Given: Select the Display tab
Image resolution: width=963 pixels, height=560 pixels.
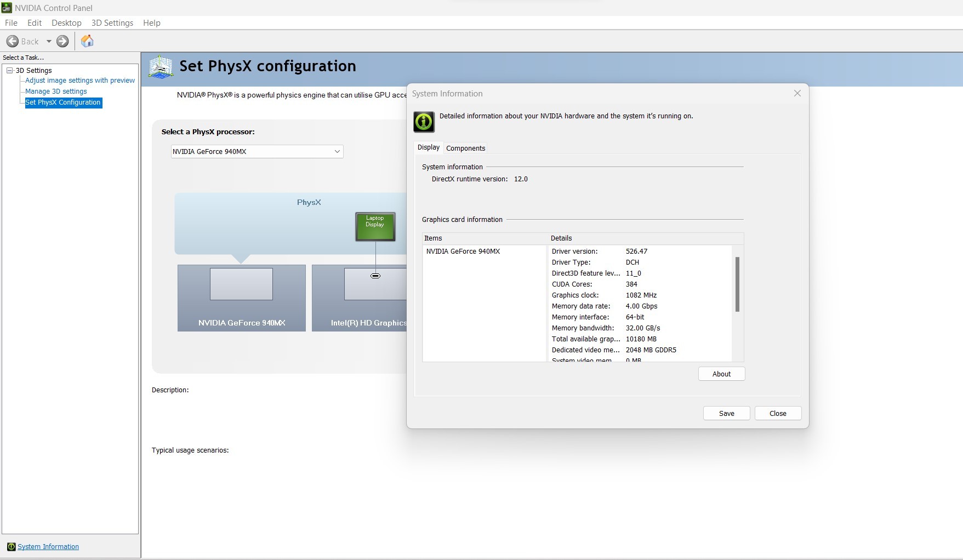Looking at the screenshot, I should click(x=429, y=147).
